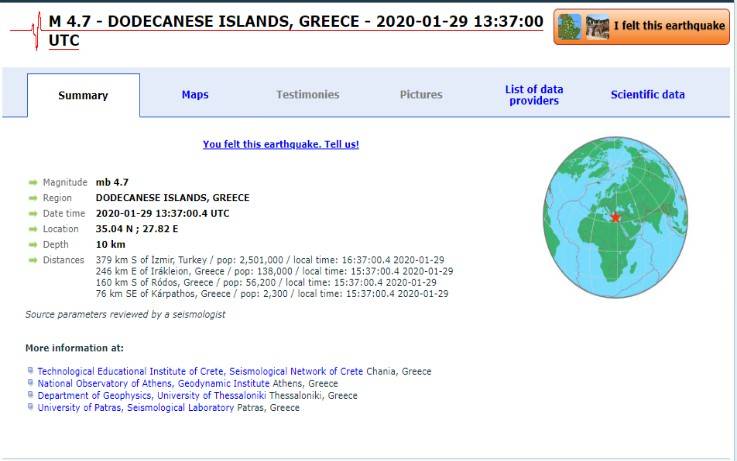This screenshot has width=737, height=461.
Task: Click the red epicenter star on the globe
Action: click(615, 217)
